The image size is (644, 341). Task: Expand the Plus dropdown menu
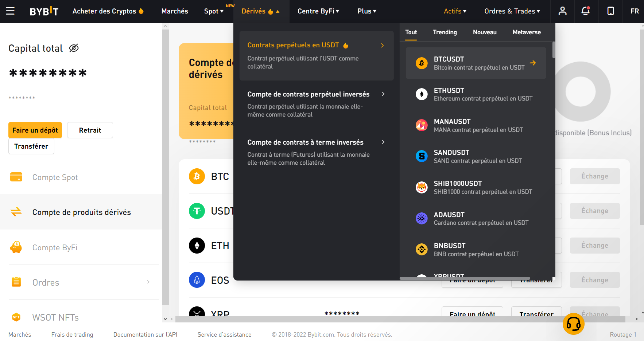coord(367,11)
